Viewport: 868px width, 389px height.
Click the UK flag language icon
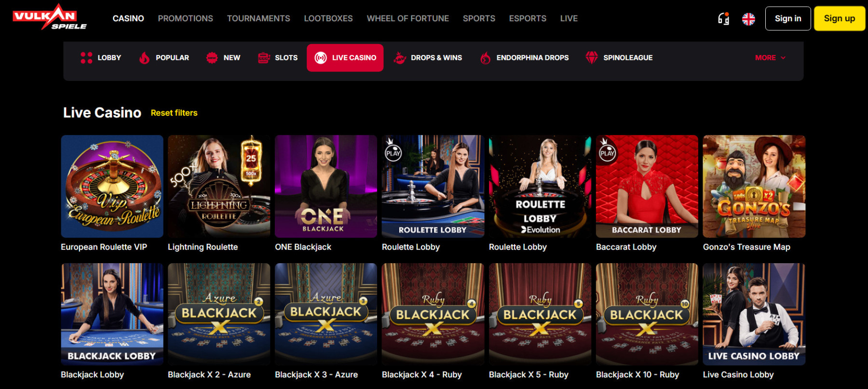748,19
